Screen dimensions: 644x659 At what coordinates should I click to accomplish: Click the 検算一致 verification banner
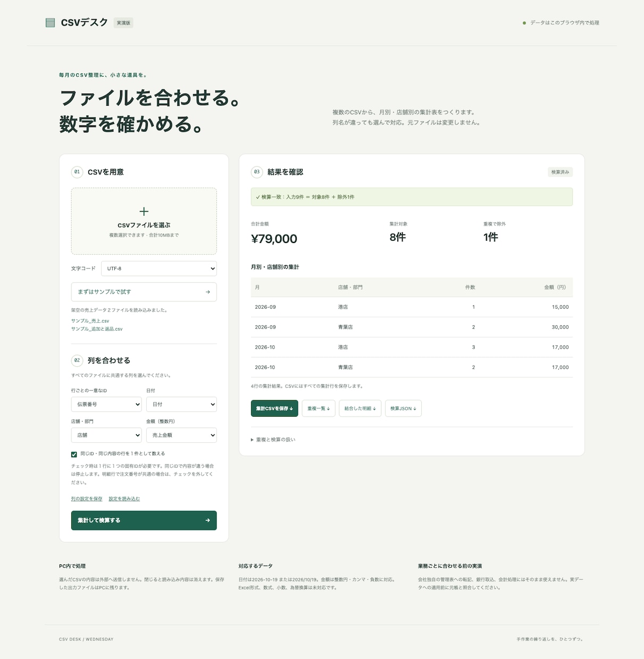coord(412,197)
